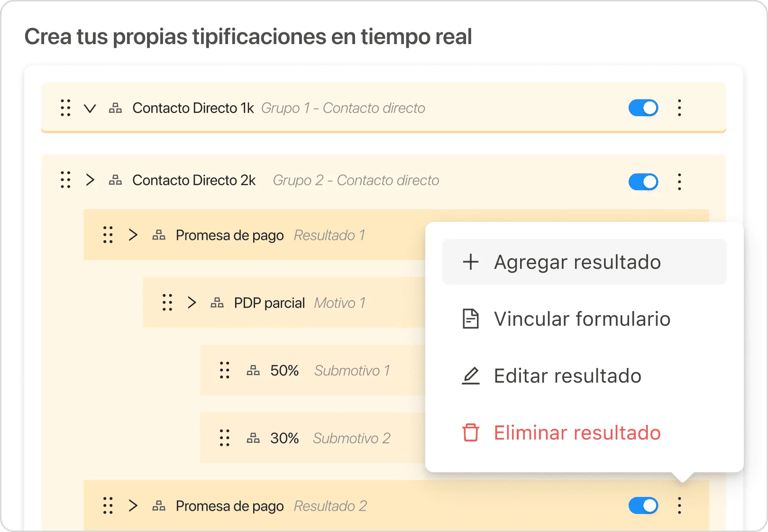Click the drag handle for PDP parcial
Screen dimensions: 768x532
pyautogui.click(x=167, y=303)
